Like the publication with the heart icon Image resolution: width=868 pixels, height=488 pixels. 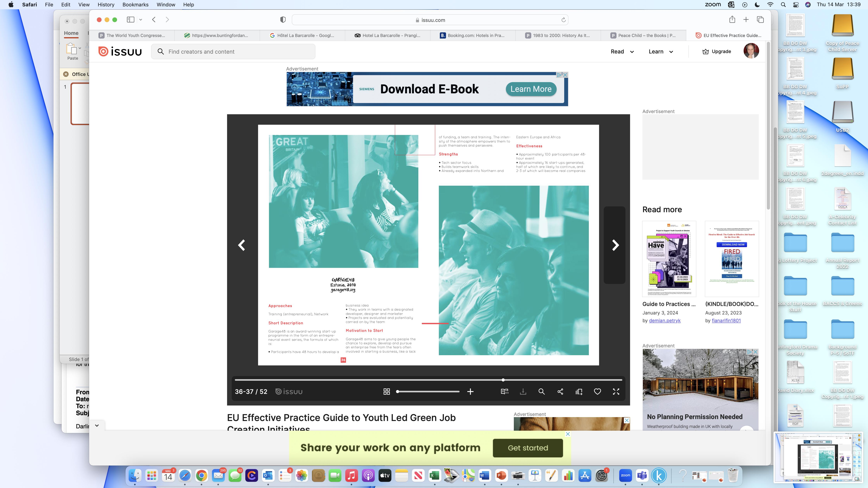(x=597, y=391)
